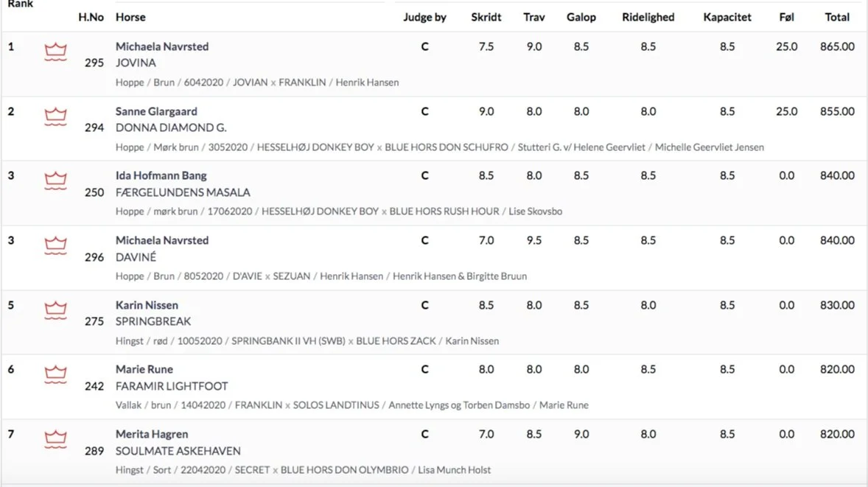Click the Galop column header
This screenshot has height=487, width=868.
[x=581, y=17]
